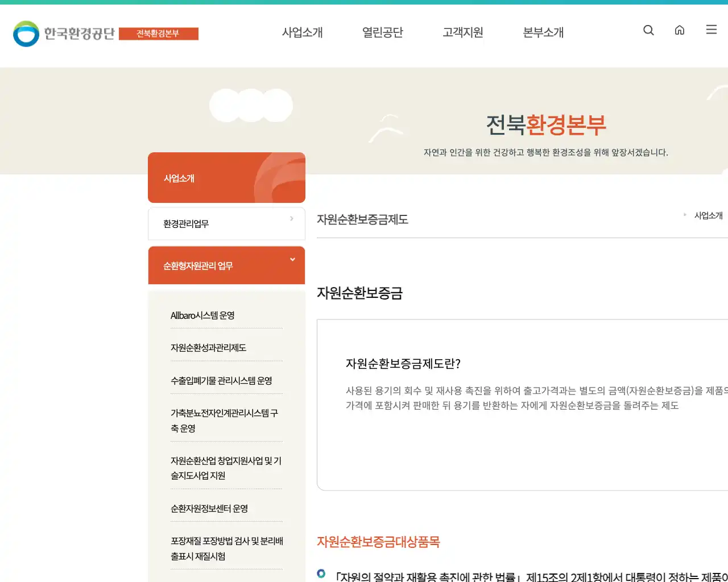Viewport: 728px width, 582px height.
Task: Open the 고객지원 menu
Action: point(462,32)
